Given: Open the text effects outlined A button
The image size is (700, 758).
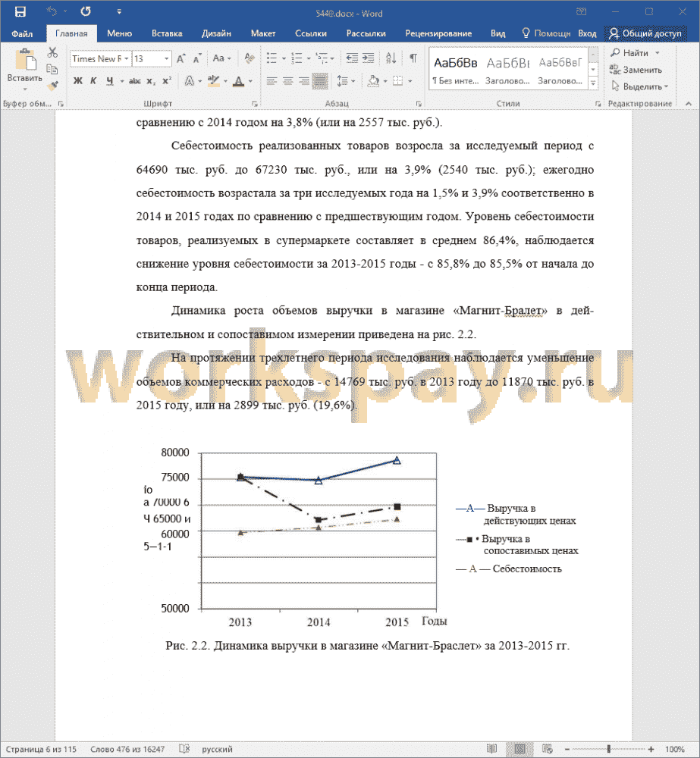Looking at the screenshot, I should (190, 81).
